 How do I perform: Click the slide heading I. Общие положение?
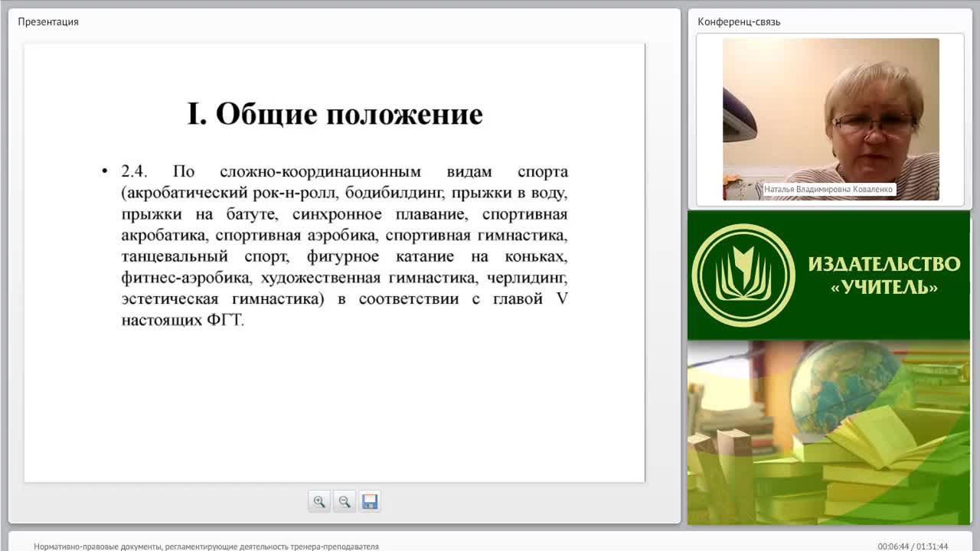coord(335,114)
